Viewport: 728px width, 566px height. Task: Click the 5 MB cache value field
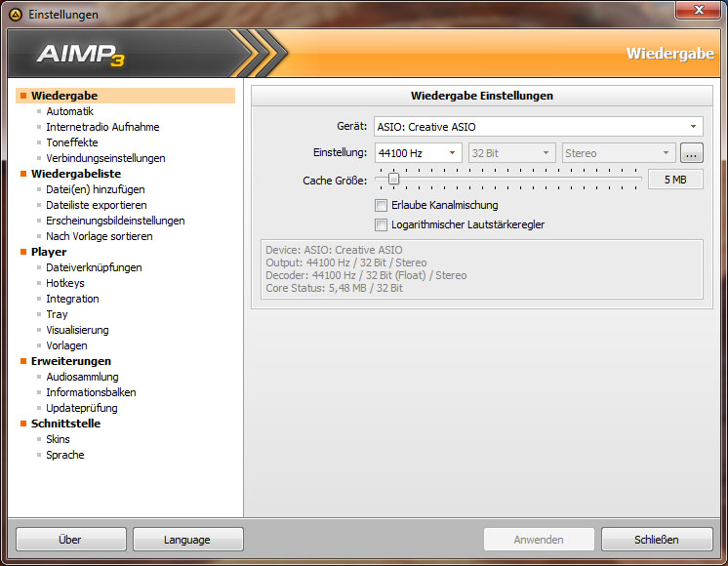coord(675,180)
